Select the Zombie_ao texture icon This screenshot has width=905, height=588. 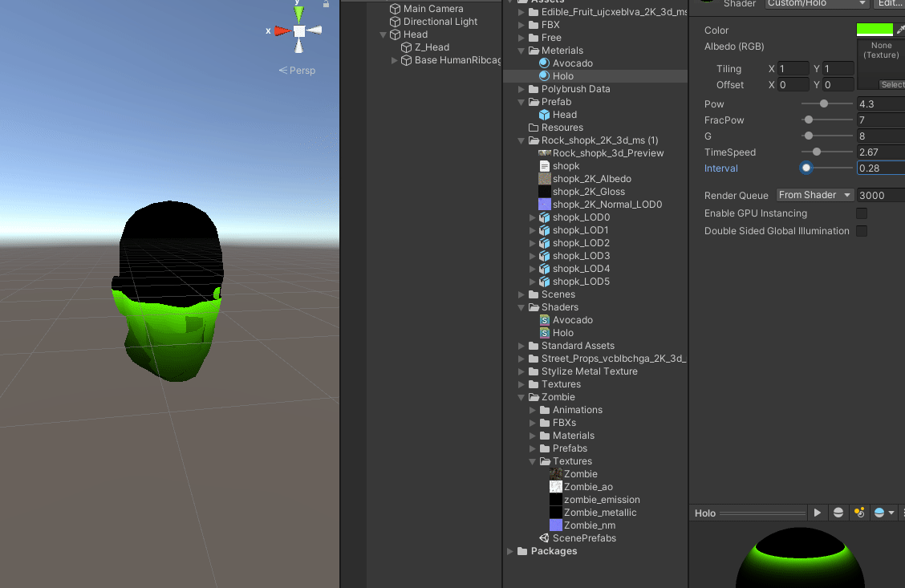(x=556, y=486)
